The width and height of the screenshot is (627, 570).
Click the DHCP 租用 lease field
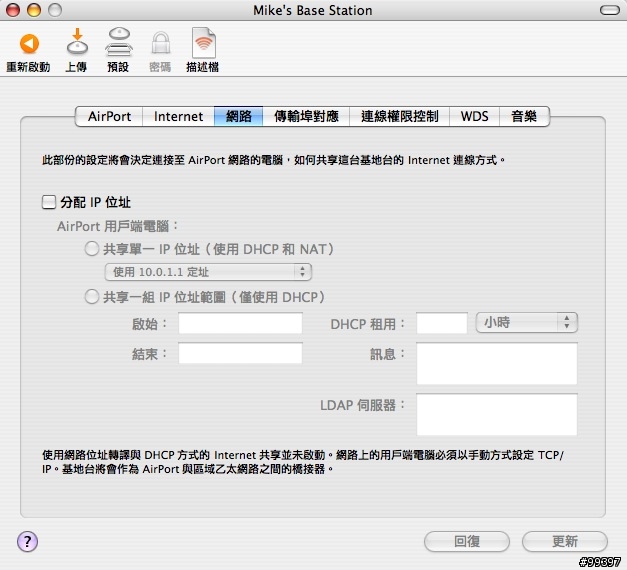coord(442,323)
